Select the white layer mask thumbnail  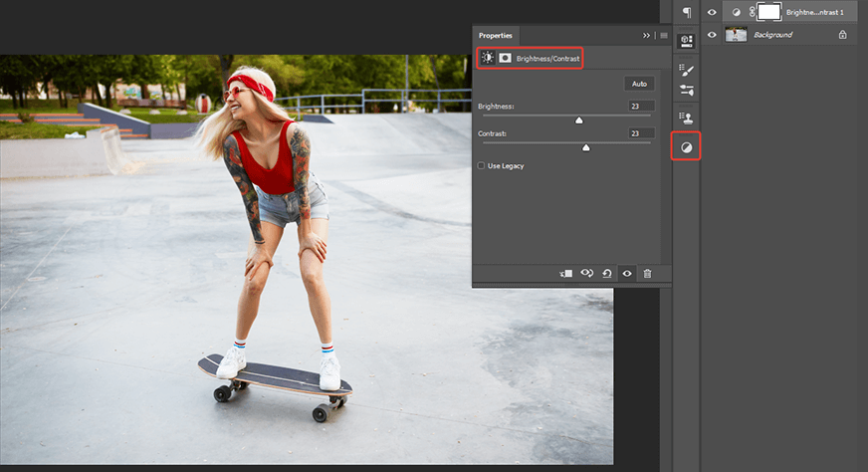coord(768,12)
